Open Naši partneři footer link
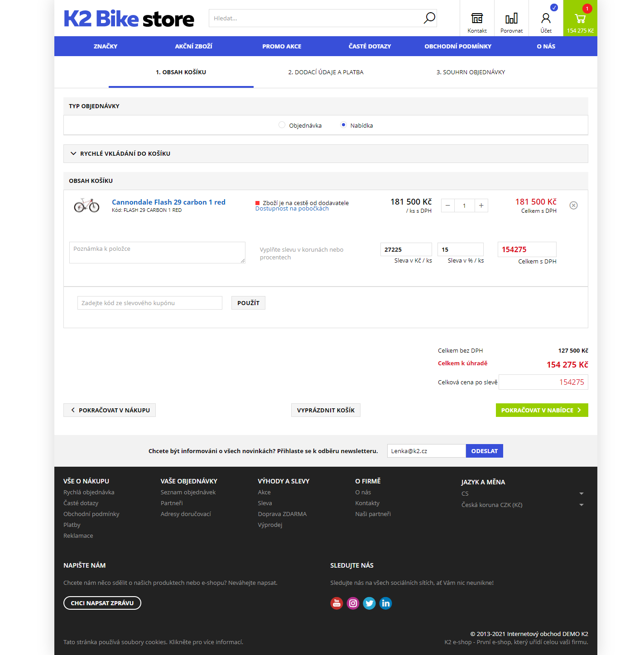Screen dimensions: 644x655 (x=373, y=514)
